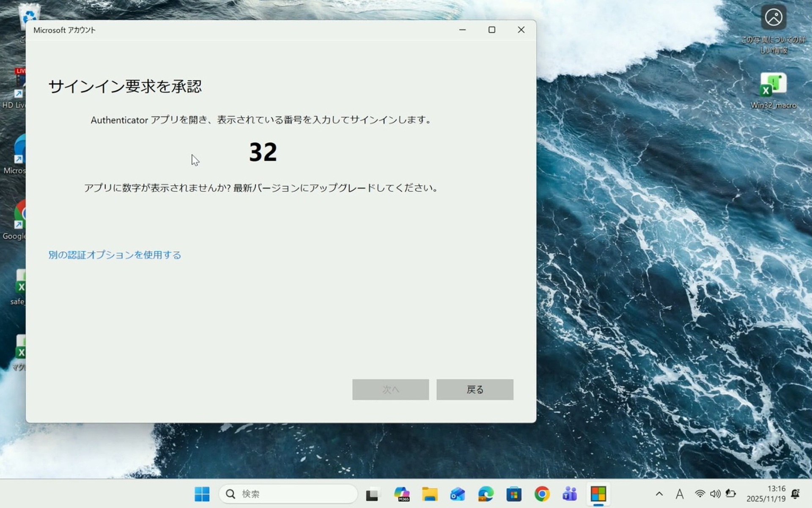Open Task View
812x508 pixels.
pos(373,494)
